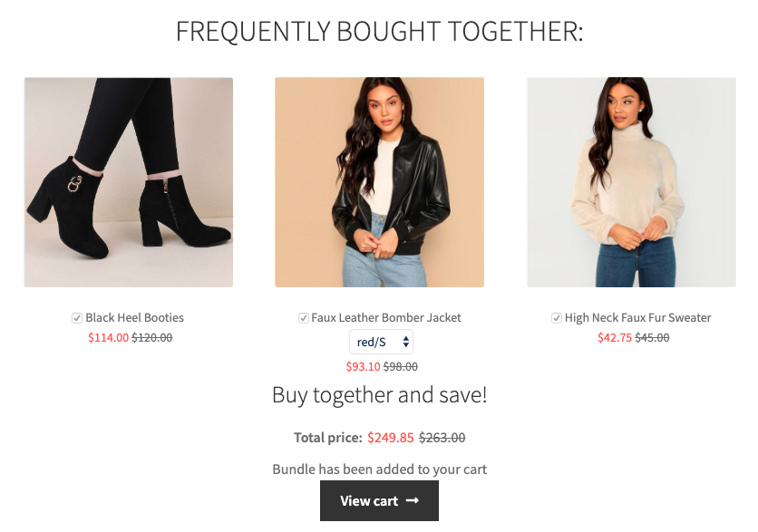Click the $42.75 sweater sale price
758x532 pixels.
point(614,338)
